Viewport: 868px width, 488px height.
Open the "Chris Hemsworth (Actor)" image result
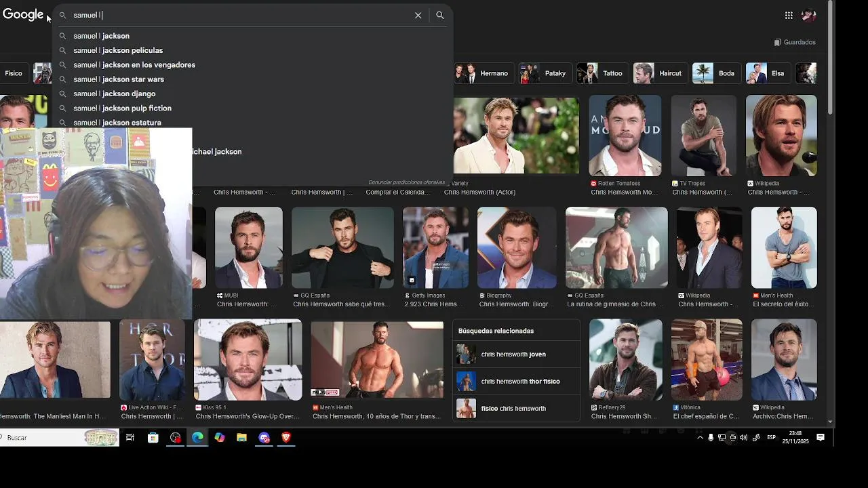click(516, 136)
